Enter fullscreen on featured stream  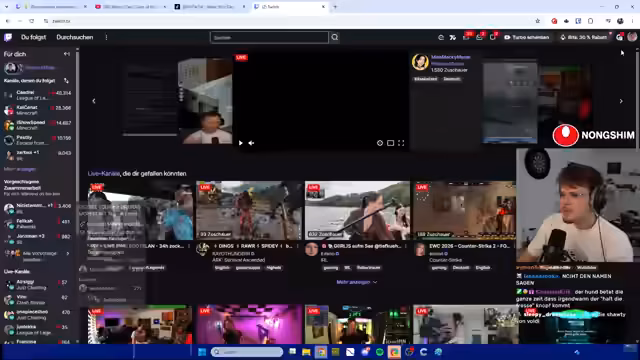pyautogui.click(x=401, y=143)
